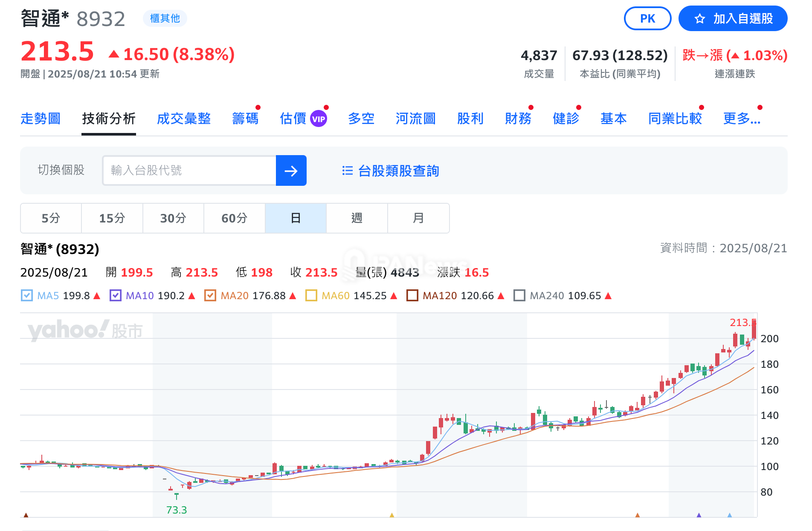The height and width of the screenshot is (531, 812).
Task: Click the star icon in add-to-watchlist button
Action: [x=699, y=19]
